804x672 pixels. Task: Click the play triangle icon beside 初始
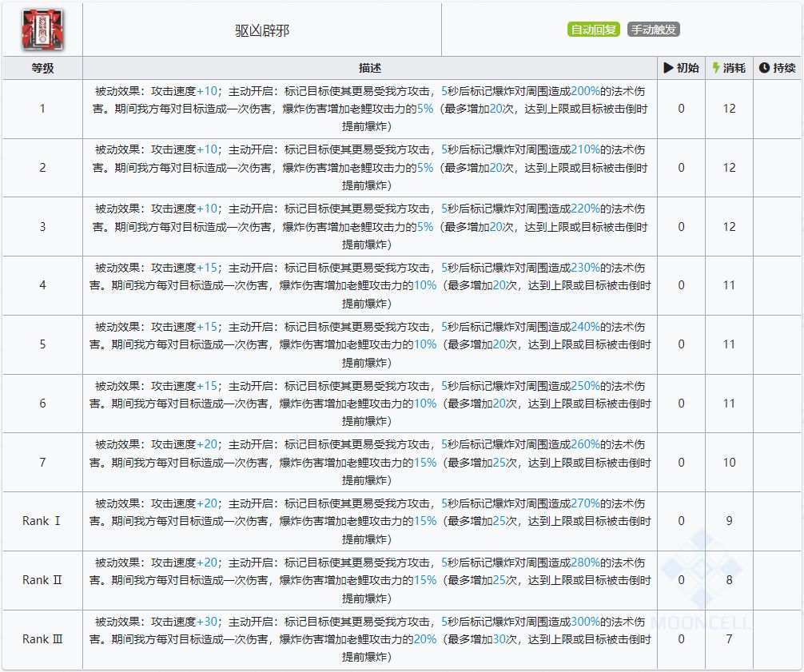coord(668,68)
